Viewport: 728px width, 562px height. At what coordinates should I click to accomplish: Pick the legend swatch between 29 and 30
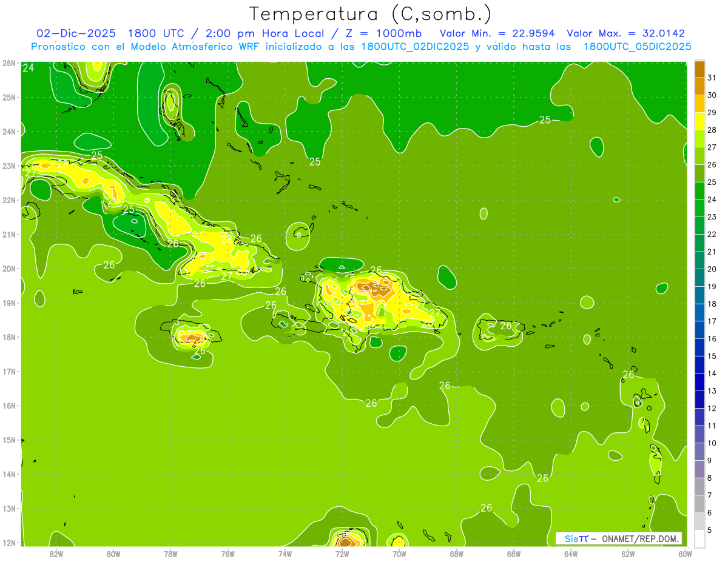pos(699,104)
